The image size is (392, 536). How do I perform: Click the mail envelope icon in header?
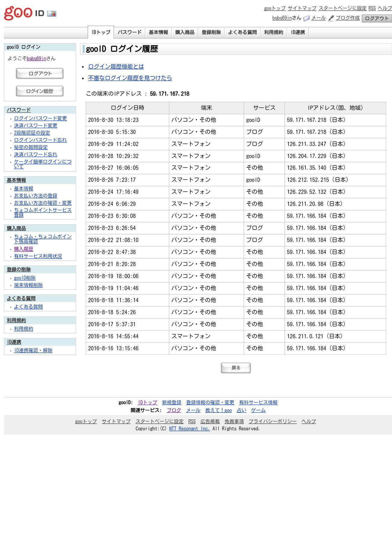tap(306, 18)
